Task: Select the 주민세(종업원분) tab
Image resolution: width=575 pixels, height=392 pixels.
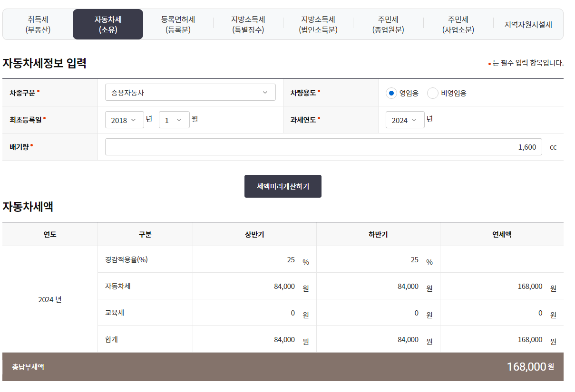Action: click(x=388, y=24)
